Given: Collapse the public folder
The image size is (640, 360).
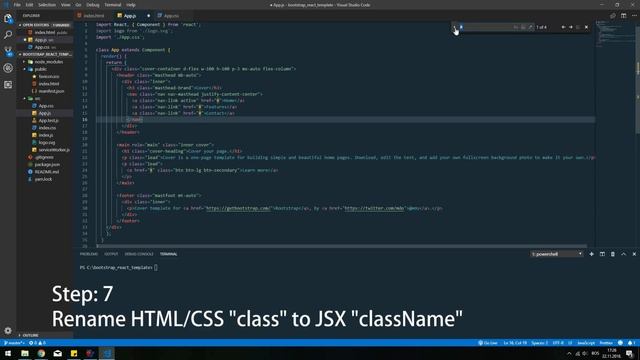Looking at the screenshot, I should (x=45, y=69).
